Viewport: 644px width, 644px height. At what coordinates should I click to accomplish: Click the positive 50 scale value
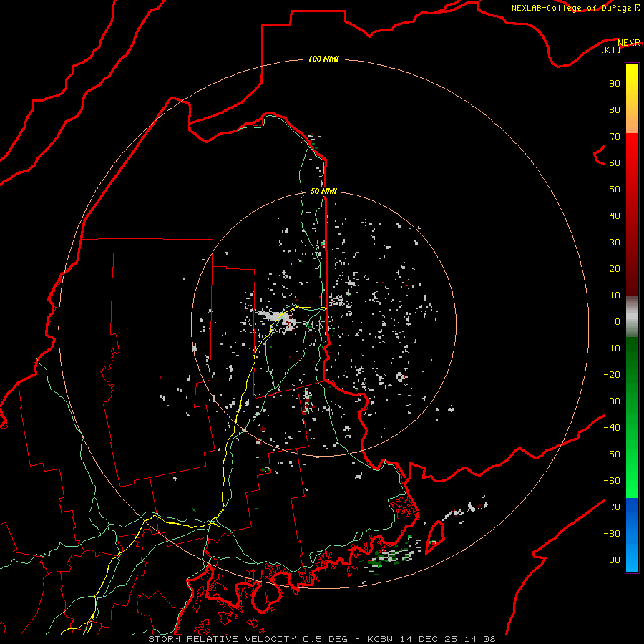615,190
